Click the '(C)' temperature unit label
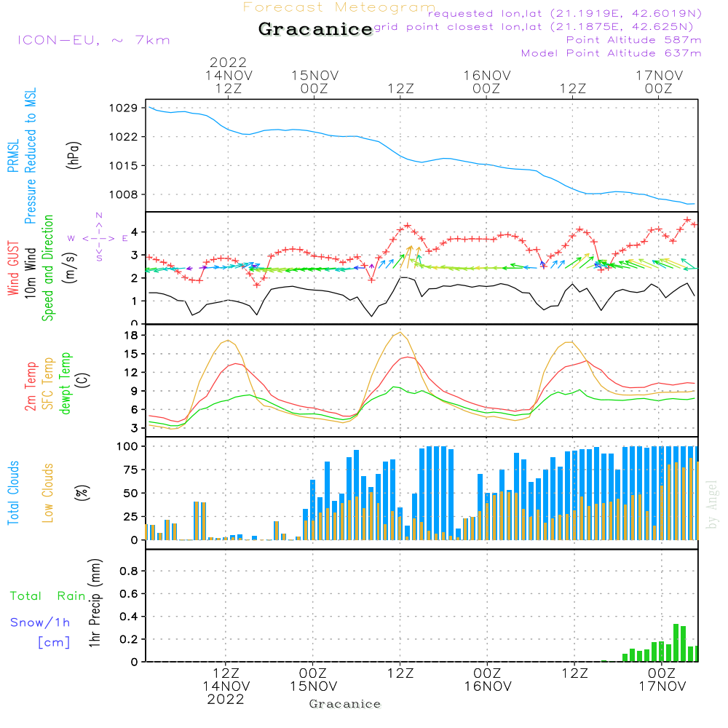Viewport: 728px width, 728px height. click(84, 381)
